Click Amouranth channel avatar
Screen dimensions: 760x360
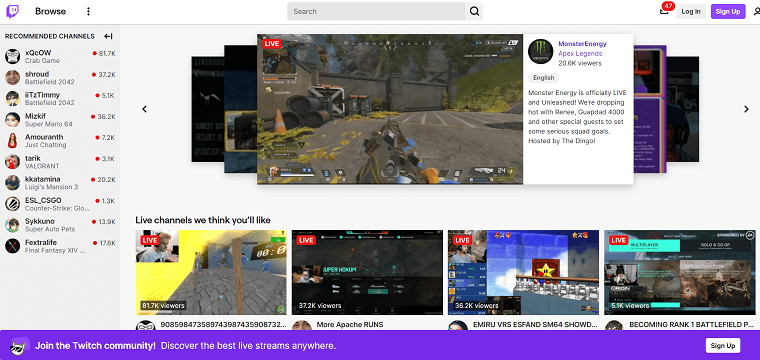pyautogui.click(x=13, y=141)
